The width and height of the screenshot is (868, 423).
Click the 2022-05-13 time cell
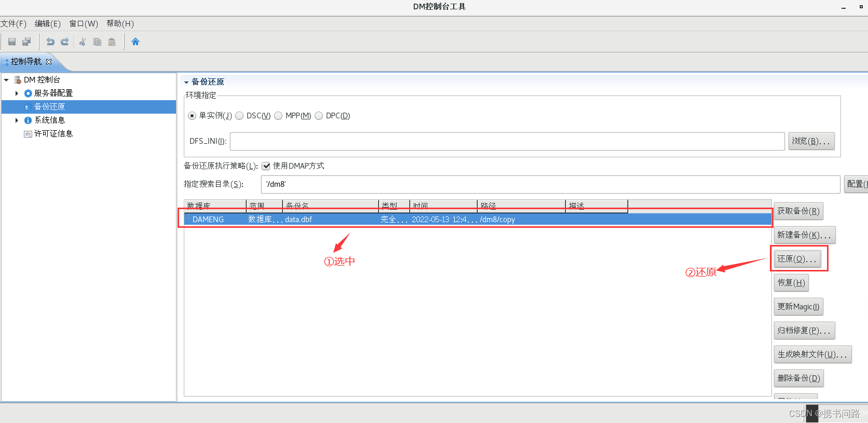[444, 220]
